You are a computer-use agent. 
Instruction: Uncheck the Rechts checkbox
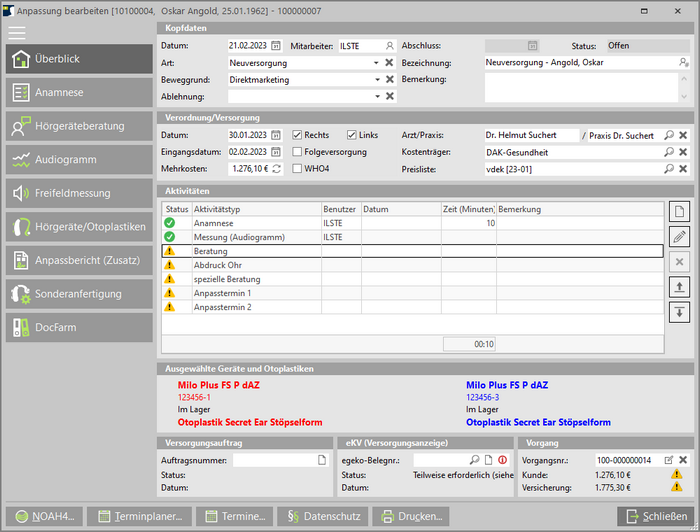point(297,135)
